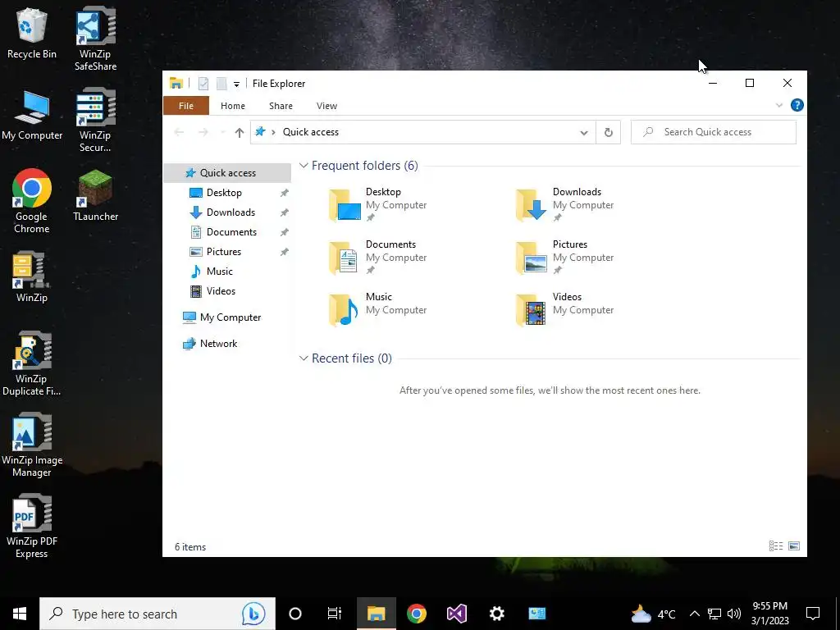Viewport: 840px width, 630px height.
Task: Click the Forward navigation arrow
Action: (203, 132)
